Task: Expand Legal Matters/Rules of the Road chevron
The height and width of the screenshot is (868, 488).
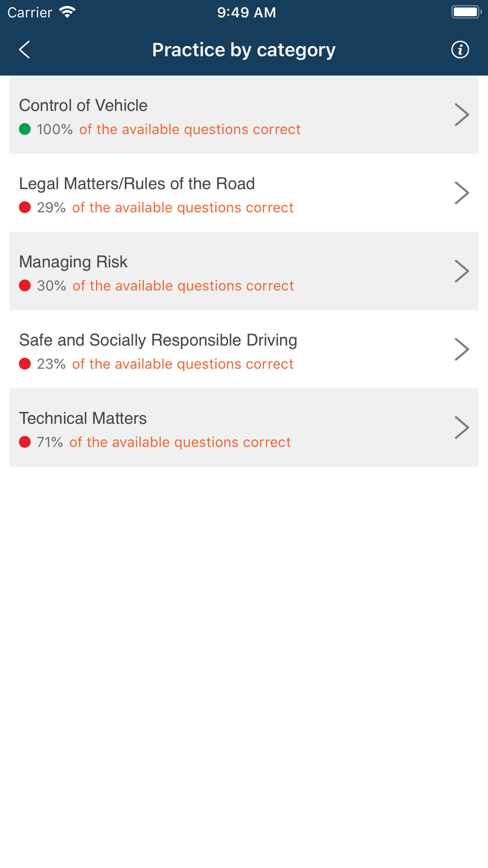Action: [461, 193]
